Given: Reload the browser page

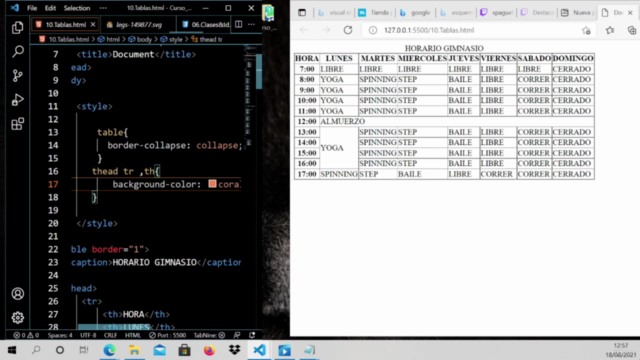Looking at the screenshot, I should [x=348, y=30].
